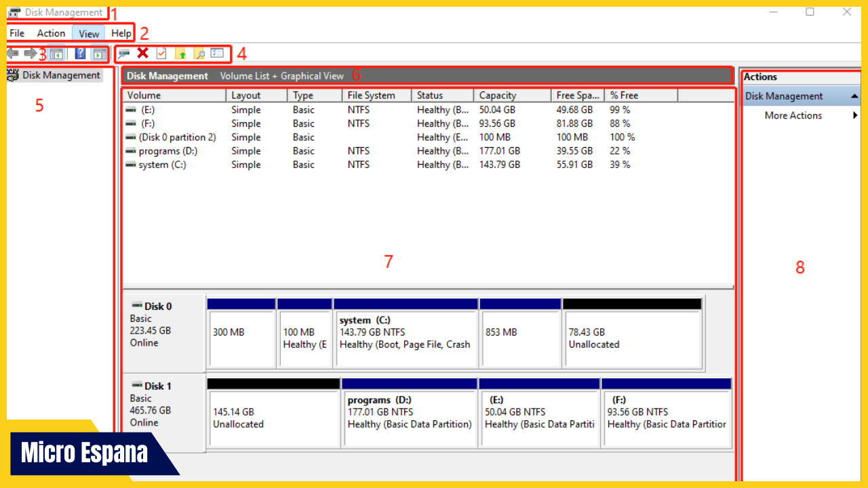Click the Properties checkmark page icon
The image size is (868, 488).
[x=161, y=54]
